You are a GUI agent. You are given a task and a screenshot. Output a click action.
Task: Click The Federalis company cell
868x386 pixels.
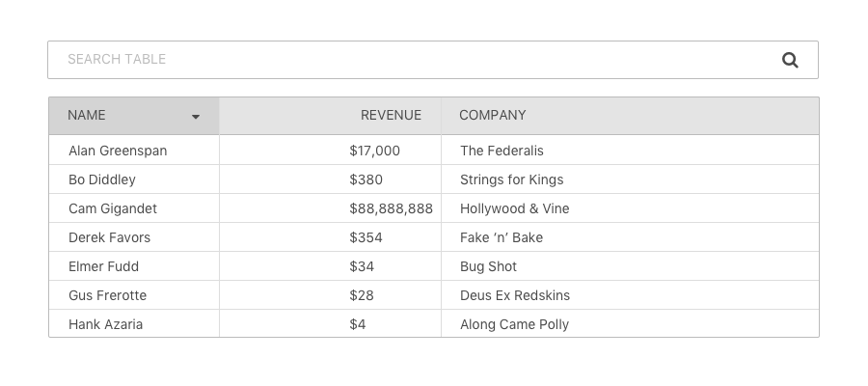(x=630, y=151)
